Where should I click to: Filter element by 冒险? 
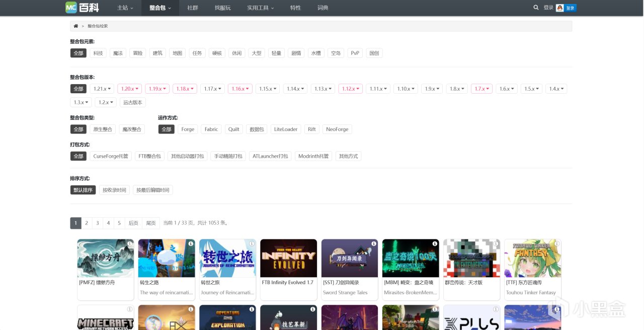click(138, 53)
